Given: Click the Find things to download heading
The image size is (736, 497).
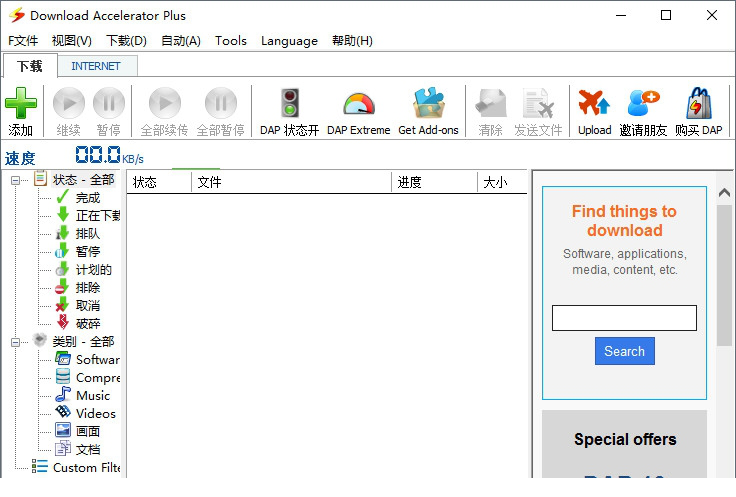Looking at the screenshot, I should click(624, 221).
